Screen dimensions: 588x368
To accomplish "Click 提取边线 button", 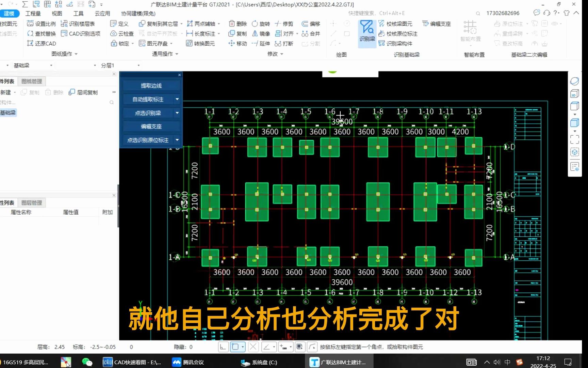I will click(151, 86).
